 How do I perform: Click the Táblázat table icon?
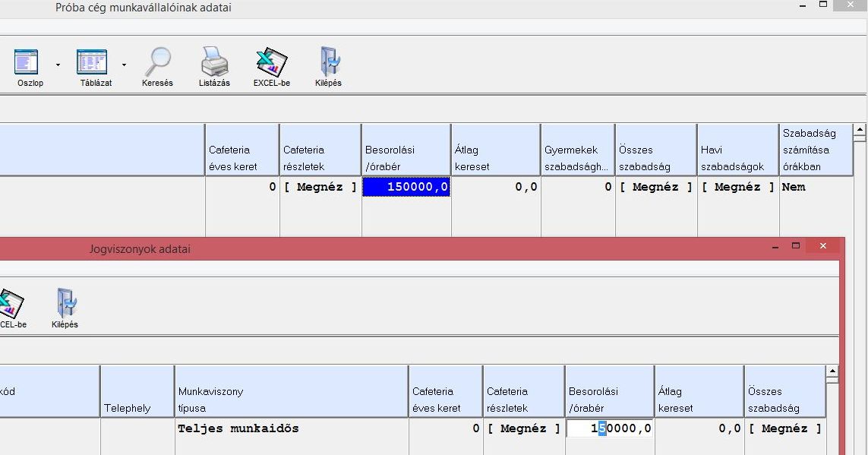click(92, 62)
